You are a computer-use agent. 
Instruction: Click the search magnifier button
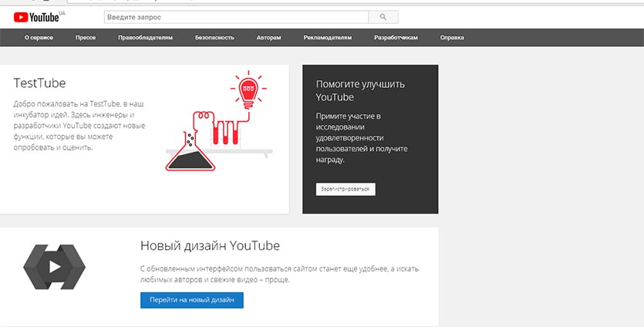(383, 17)
